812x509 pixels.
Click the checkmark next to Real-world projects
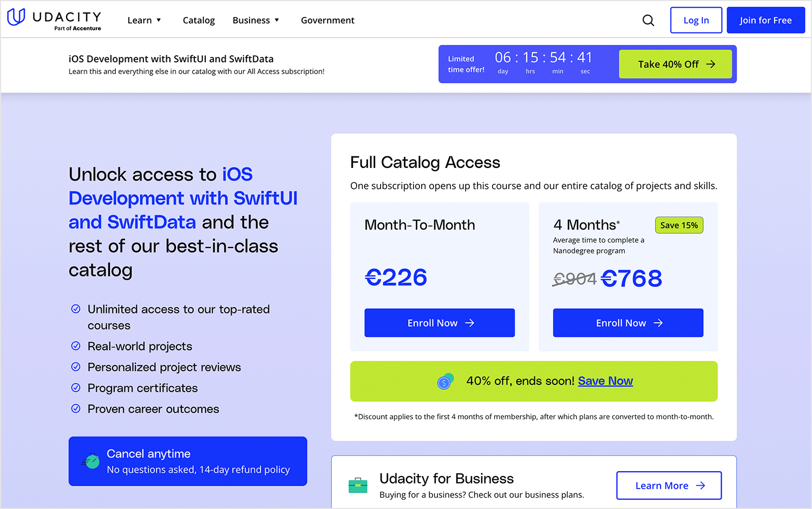75,346
